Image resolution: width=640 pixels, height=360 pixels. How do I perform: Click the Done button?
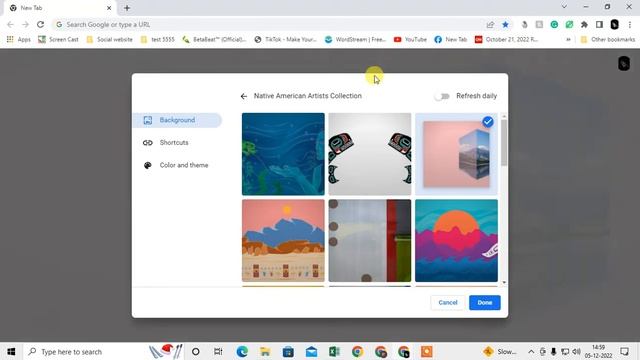[485, 302]
